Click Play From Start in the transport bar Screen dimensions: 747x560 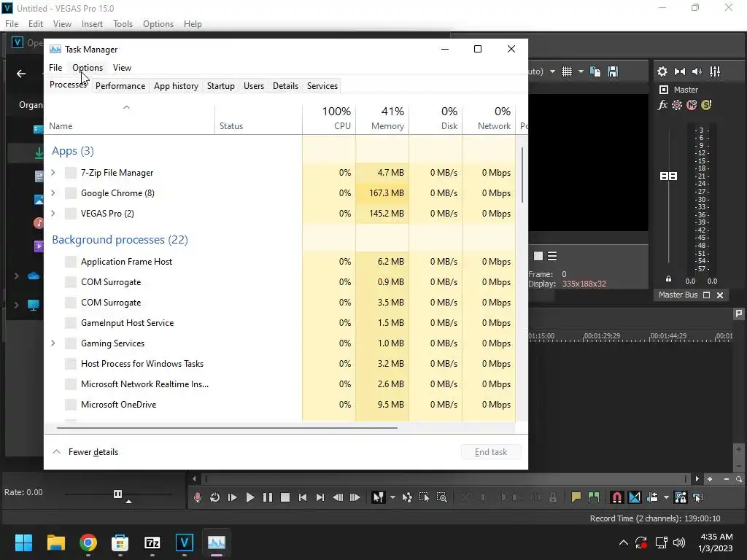(x=233, y=497)
